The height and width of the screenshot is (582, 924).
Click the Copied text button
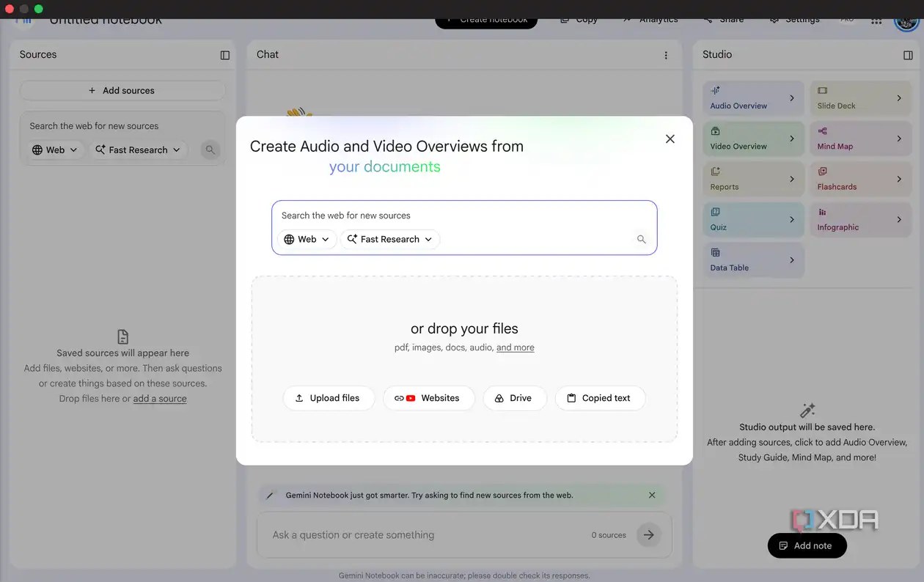pyautogui.click(x=600, y=398)
